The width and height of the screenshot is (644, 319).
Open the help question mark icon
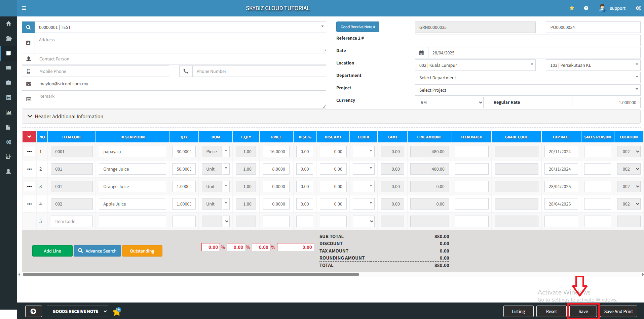pos(586,8)
